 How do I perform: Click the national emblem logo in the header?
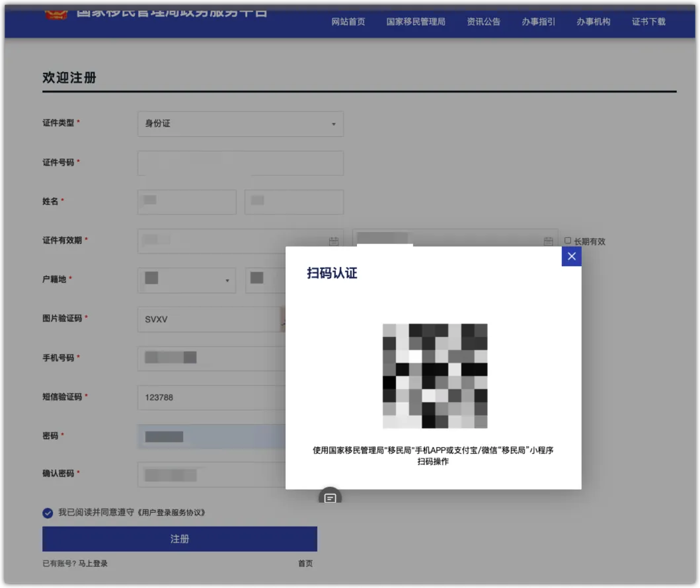click(56, 12)
